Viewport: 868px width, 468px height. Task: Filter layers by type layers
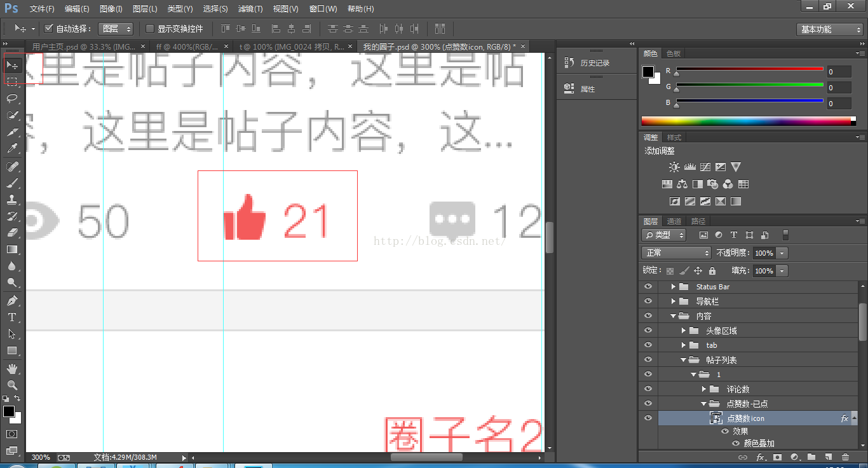point(734,235)
